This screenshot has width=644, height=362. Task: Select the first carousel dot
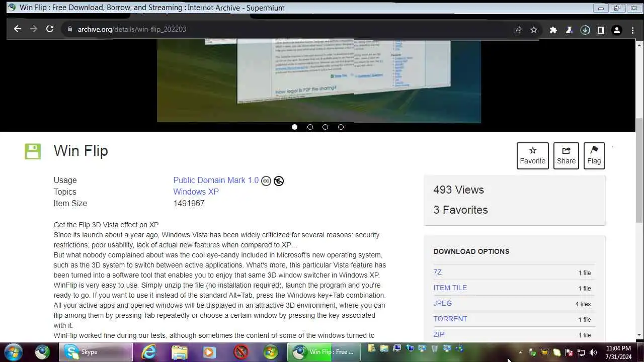click(295, 127)
